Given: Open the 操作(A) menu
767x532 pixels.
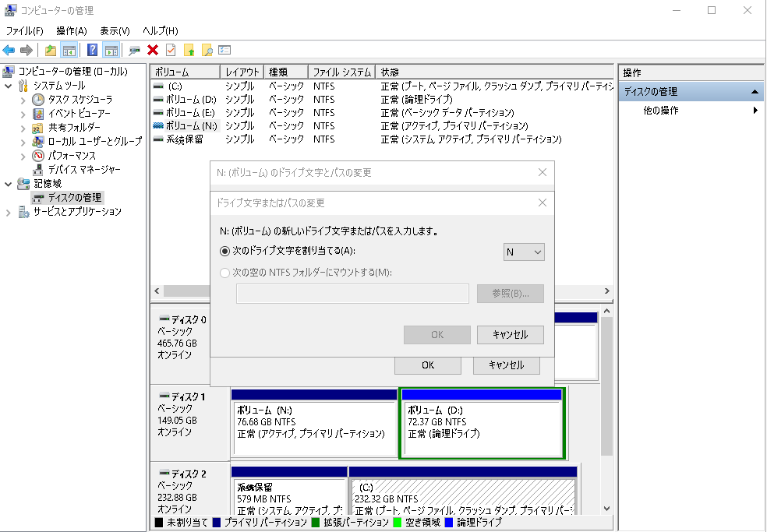Looking at the screenshot, I should [72, 30].
